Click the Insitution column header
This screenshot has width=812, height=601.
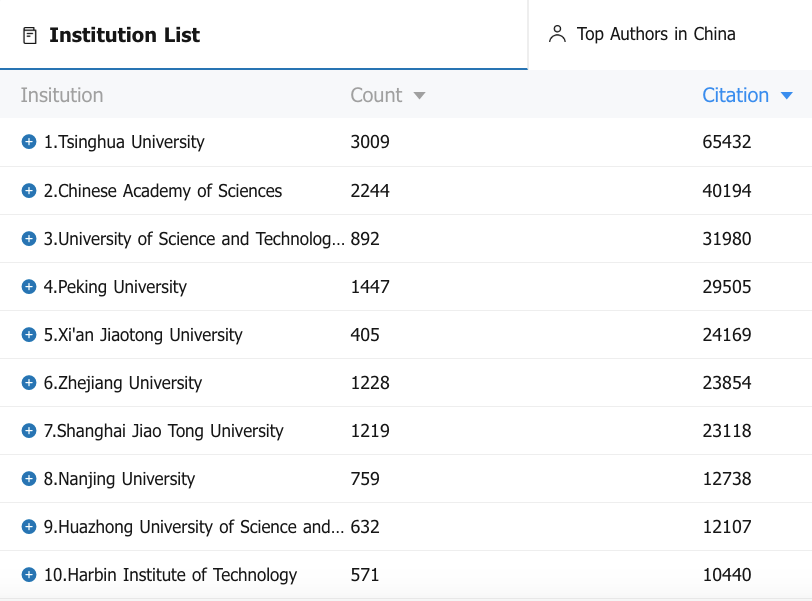tap(62, 95)
